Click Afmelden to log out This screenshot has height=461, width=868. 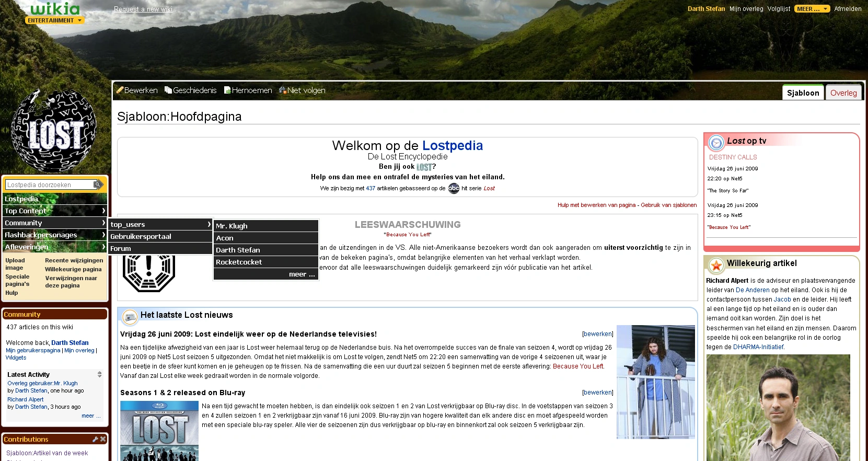click(848, 9)
